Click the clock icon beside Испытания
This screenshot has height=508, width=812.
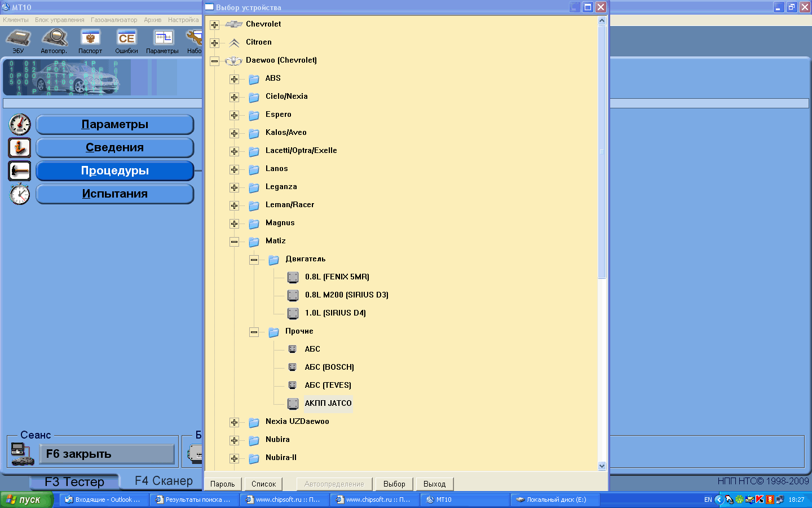pos(20,194)
